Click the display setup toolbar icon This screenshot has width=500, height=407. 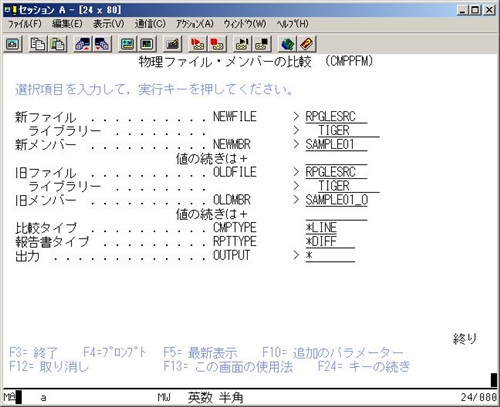click(127, 44)
